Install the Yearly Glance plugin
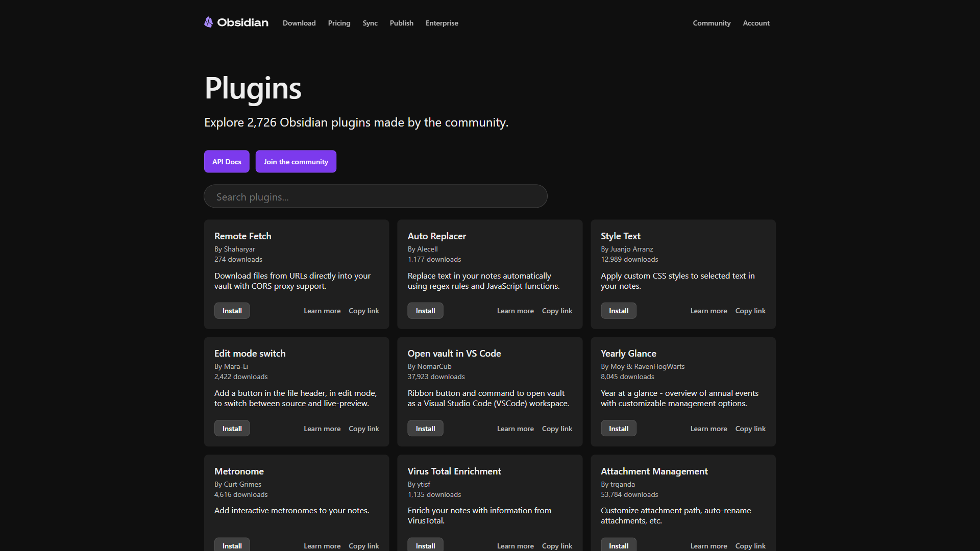 click(619, 429)
